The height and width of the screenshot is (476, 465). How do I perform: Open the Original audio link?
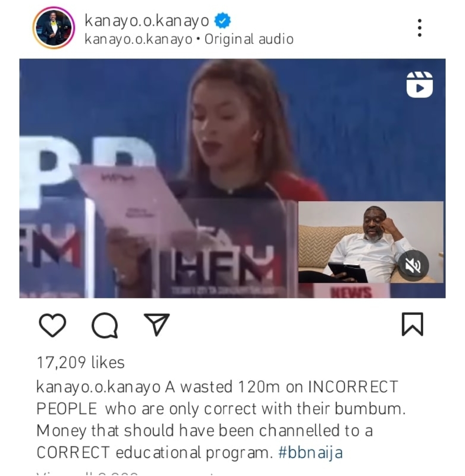pos(249,39)
